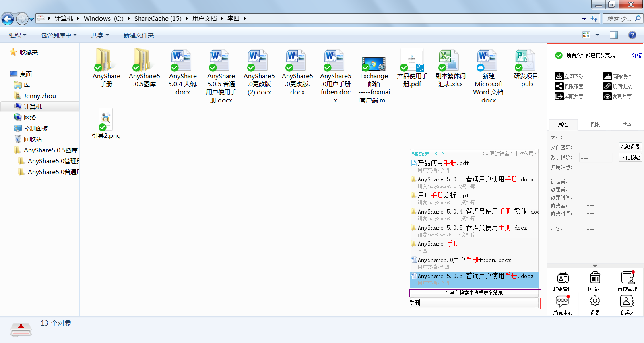Screen dimensions: 644x343
Task: Expand the 李四 breadcrumb arrow
Action: (x=244, y=19)
